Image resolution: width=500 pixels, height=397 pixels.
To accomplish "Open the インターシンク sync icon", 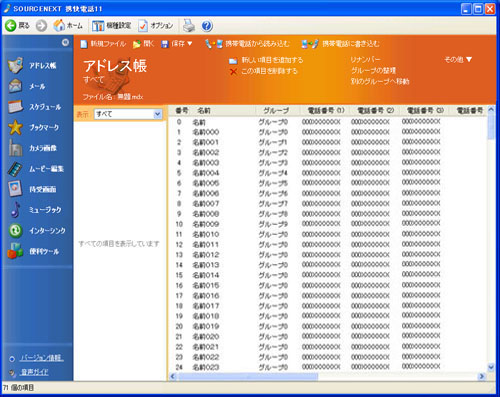I will pyautogui.click(x=15, y=230).
